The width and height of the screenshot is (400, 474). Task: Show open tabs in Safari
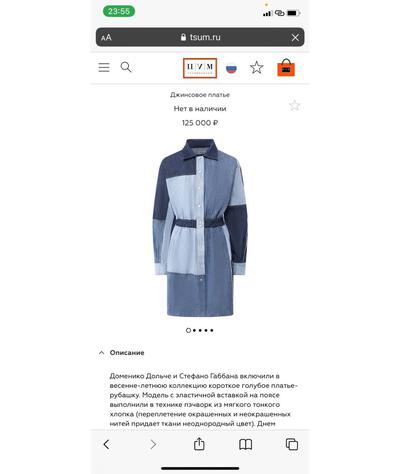point(292,444)
